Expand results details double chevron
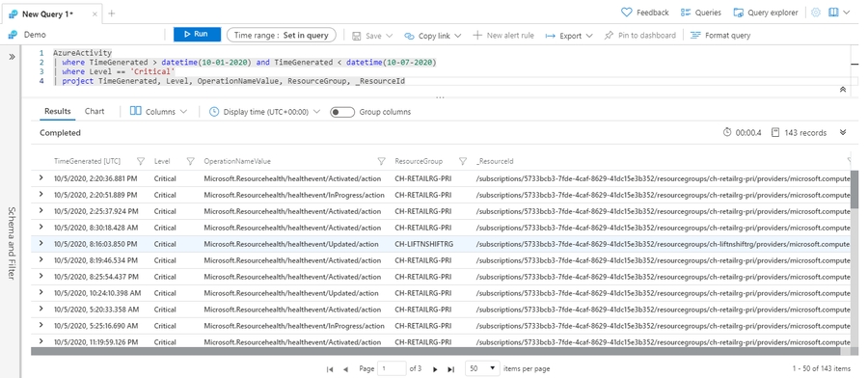Image resolution: width=868 pixels, height=378 pixels. click(x=843, y=132)
